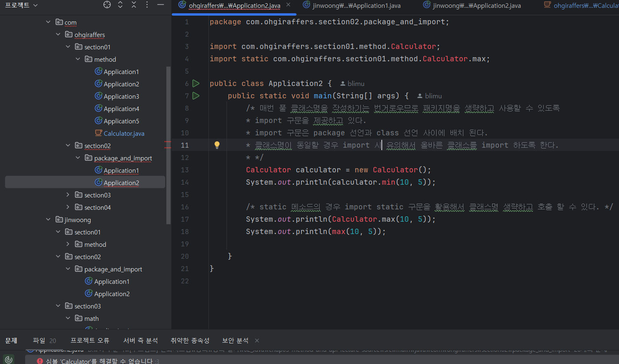This screenshot has height=364, width=619.
Task: Open Application3 class in the tree
Action: [117, 96]
